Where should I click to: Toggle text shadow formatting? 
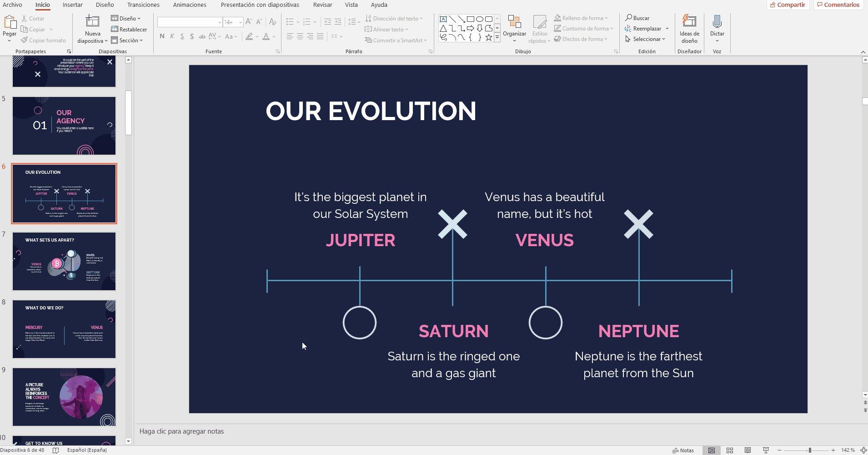coord(192,36)
